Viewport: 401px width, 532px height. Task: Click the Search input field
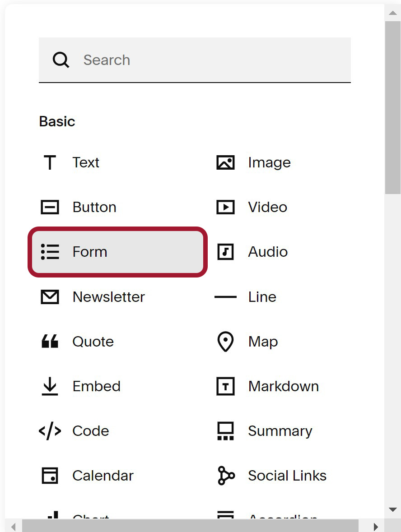(195, 60)
